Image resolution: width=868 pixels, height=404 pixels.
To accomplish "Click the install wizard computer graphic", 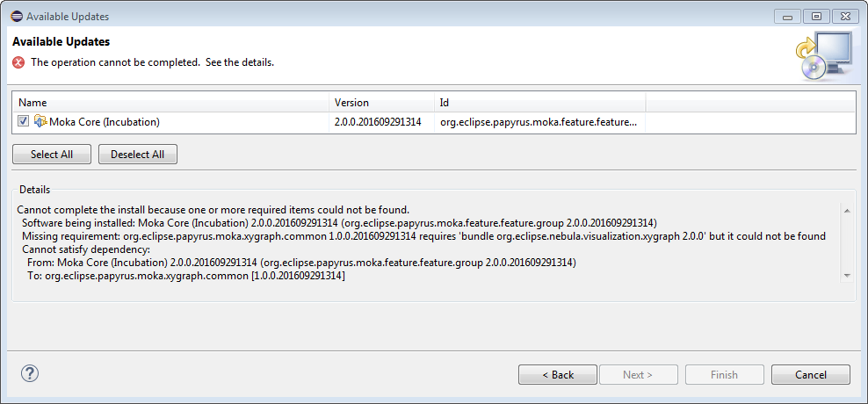I will click(x=824, y=55).
